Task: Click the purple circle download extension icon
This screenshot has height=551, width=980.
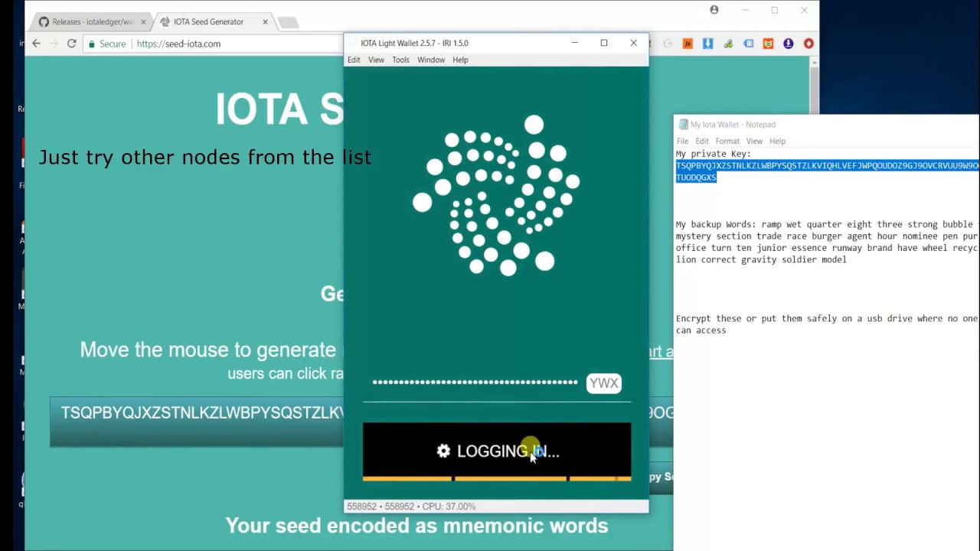Action: [788, 44]
